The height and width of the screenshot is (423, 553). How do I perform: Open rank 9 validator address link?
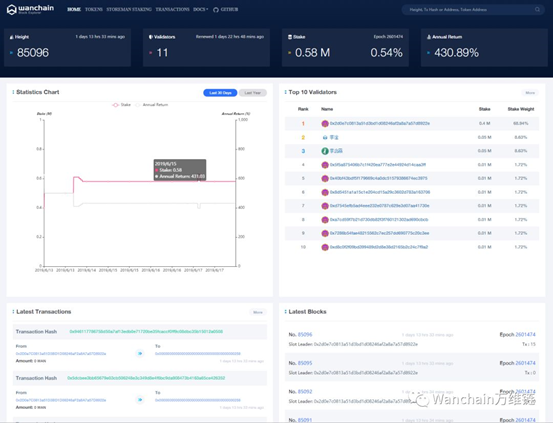coord(379,233)
